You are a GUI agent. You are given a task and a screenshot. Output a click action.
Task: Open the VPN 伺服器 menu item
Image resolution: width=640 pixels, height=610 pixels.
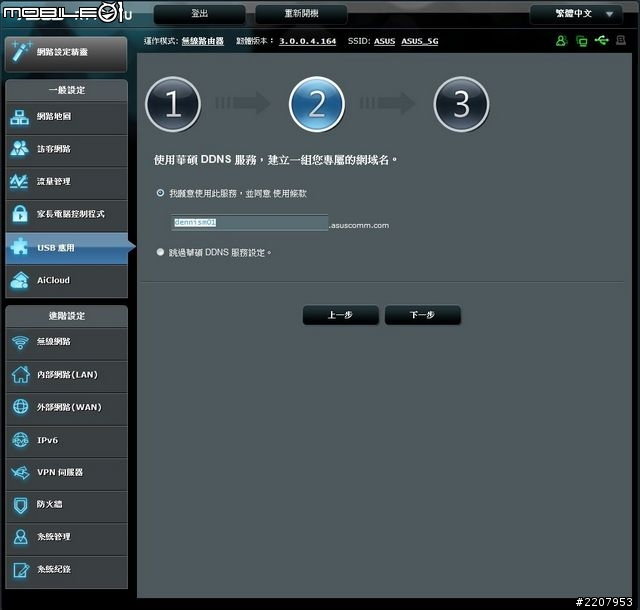(66, 472)
